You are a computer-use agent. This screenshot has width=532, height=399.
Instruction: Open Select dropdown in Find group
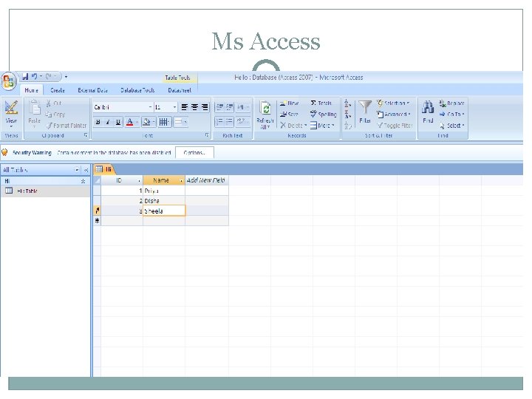click(x=452, y=126)
